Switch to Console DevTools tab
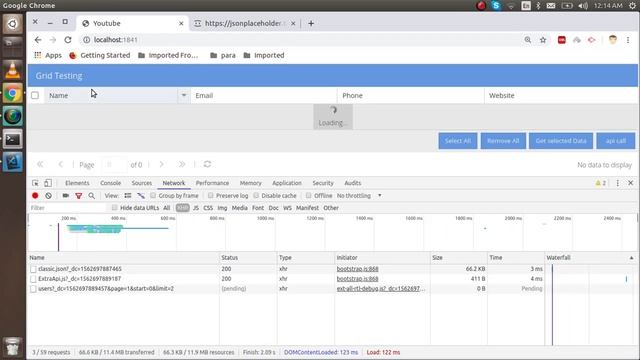 111,183
